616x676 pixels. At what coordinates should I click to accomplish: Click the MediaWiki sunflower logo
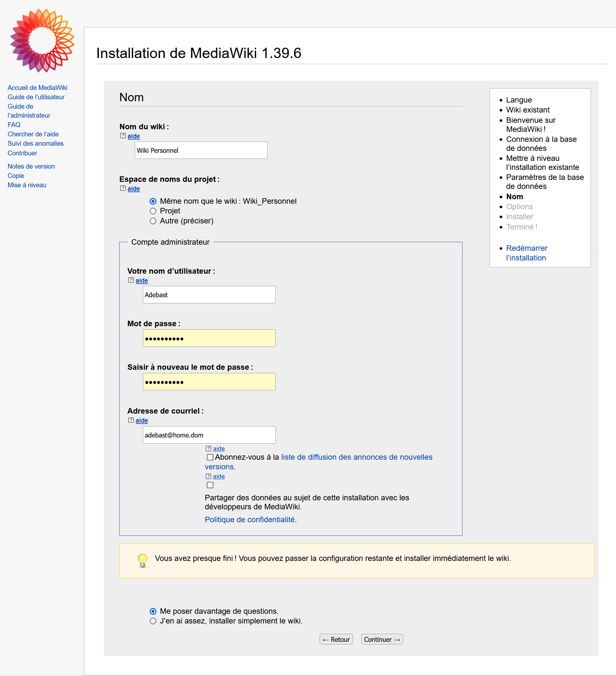42,41
